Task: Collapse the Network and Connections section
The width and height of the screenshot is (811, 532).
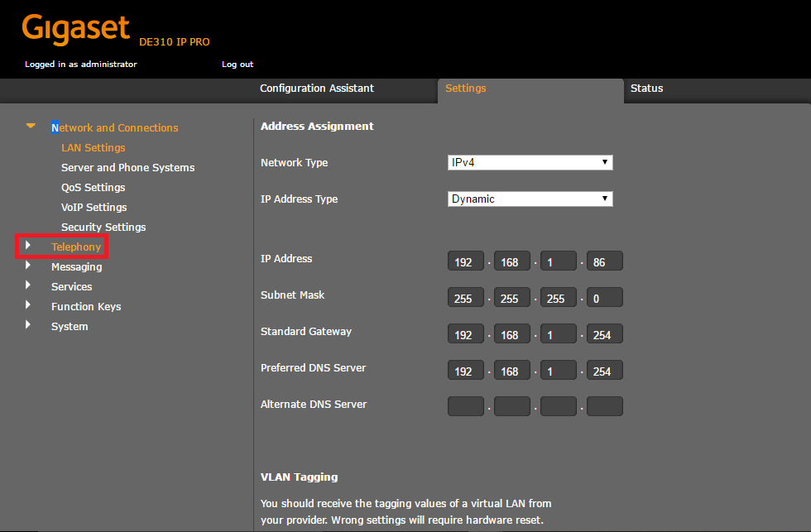Action: [x=31, y=126]
